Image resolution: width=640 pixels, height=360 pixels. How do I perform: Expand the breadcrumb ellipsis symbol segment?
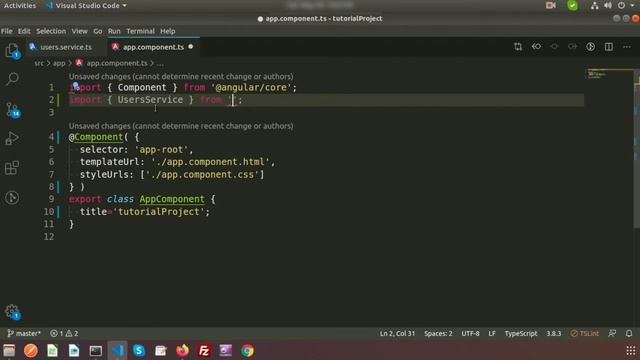point(160,63)
